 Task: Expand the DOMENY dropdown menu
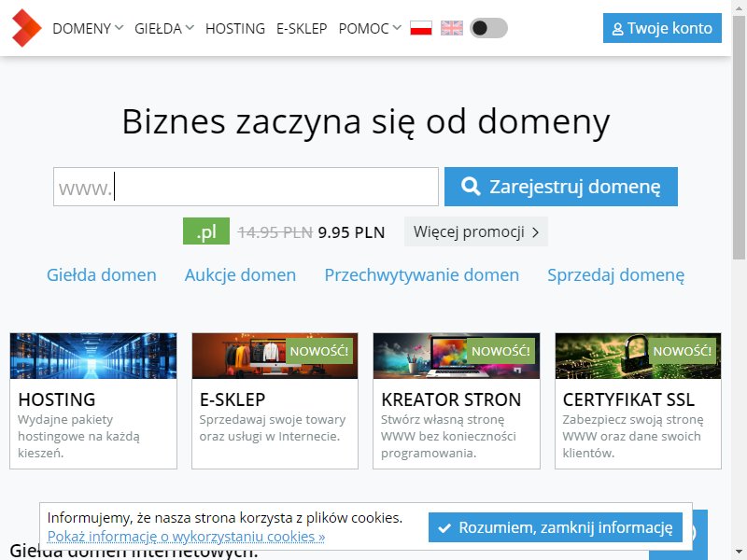pyautogui.click(x=88, y=29)
